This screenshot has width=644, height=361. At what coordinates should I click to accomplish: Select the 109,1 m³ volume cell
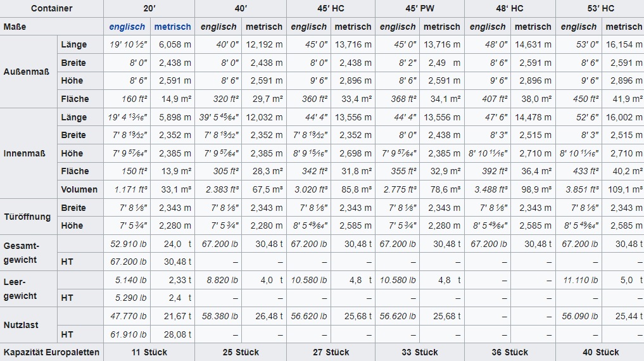624,189
